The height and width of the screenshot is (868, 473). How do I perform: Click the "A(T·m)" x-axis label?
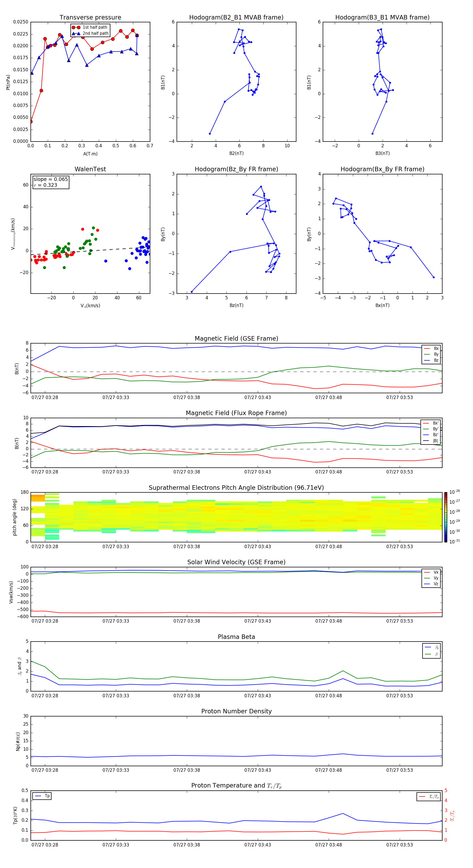pos(90,154)
